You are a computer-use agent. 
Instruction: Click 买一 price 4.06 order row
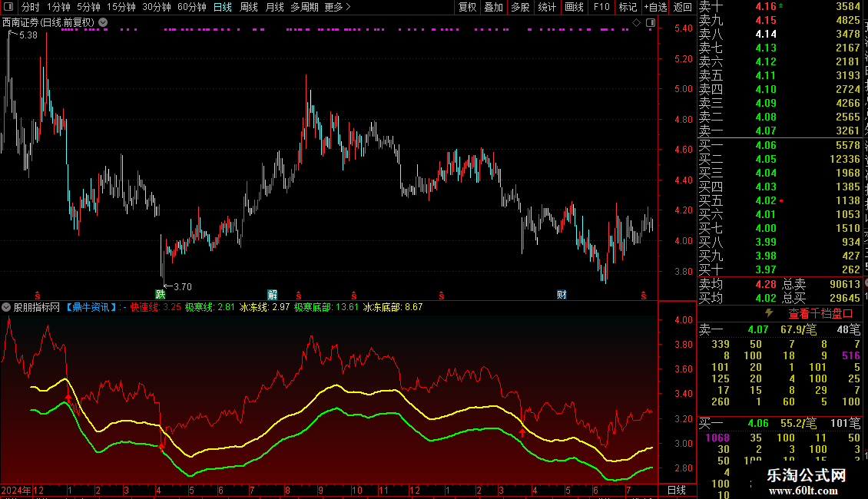[x=780, y=145]
